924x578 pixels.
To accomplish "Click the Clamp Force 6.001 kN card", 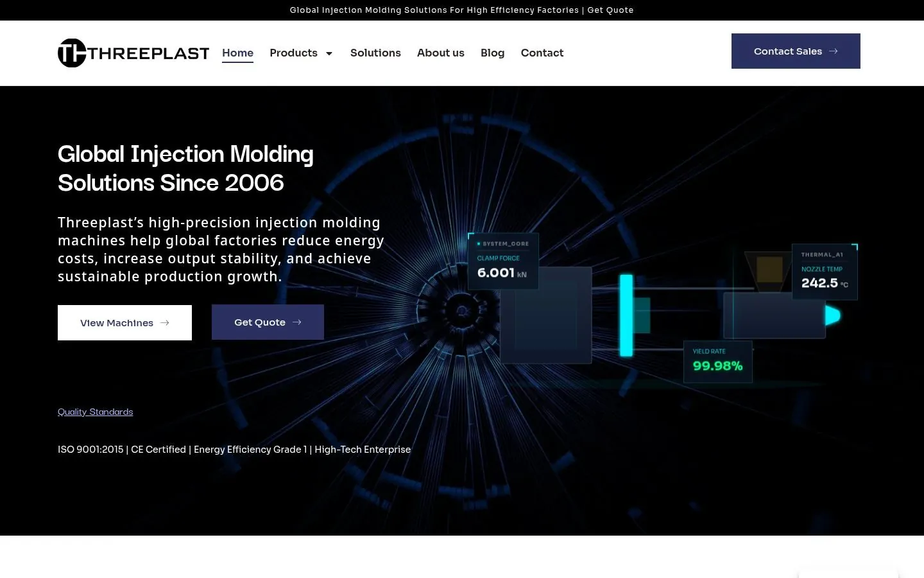I will pos(503,261).
